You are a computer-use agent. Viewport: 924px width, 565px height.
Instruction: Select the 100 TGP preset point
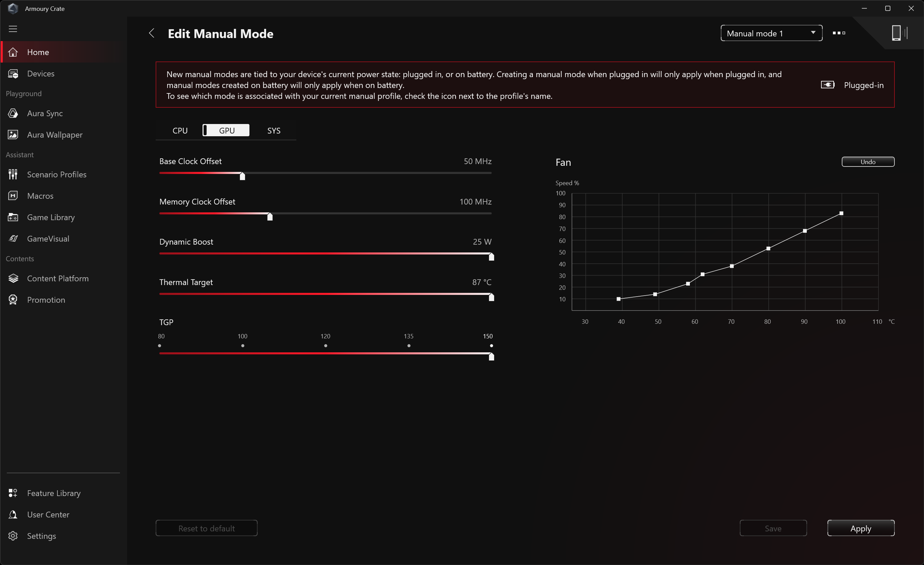[x=243, y=346]
